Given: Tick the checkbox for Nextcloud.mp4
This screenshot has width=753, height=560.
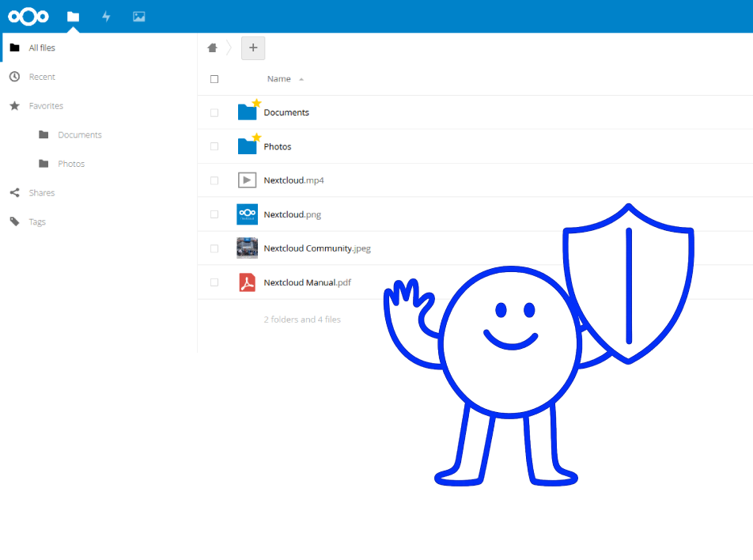Looking at the screenshot, I should pyautogui.click(x=214, y=180).
